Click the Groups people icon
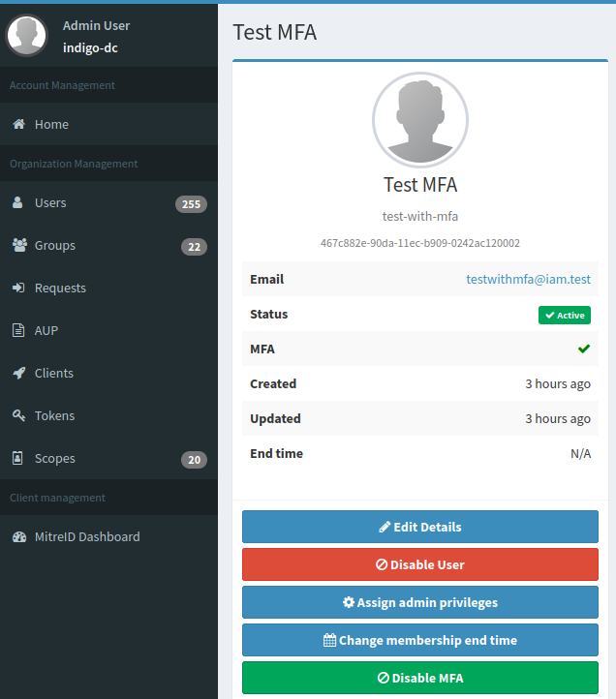The image size is (616, 699). tap(19, 245)
